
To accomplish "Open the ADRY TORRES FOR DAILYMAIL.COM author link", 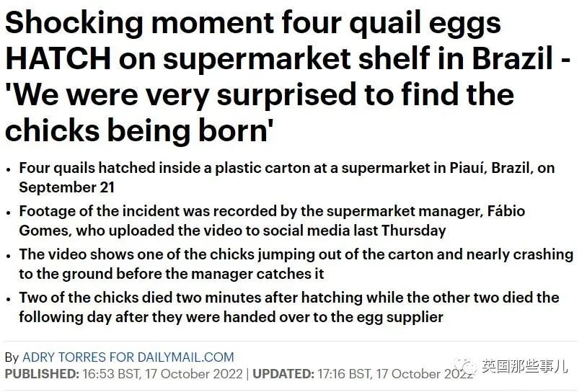I will tap(128, 357).
